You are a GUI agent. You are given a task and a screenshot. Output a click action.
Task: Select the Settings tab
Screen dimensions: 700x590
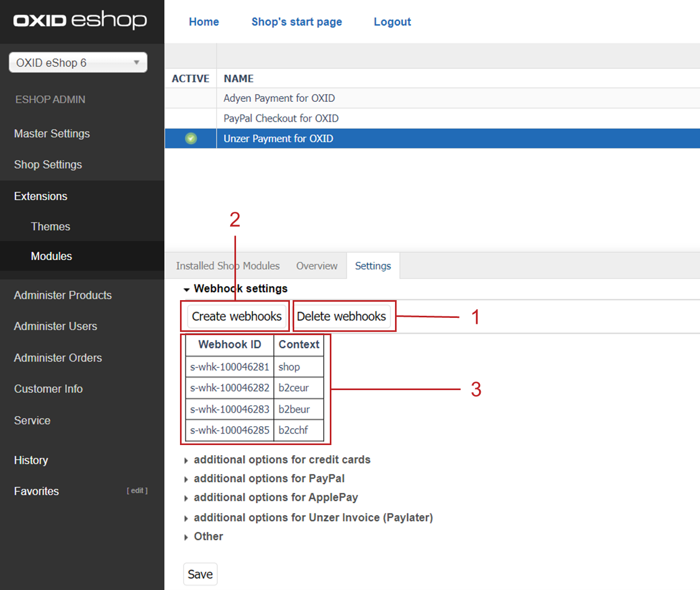click(x=373, y=266)
